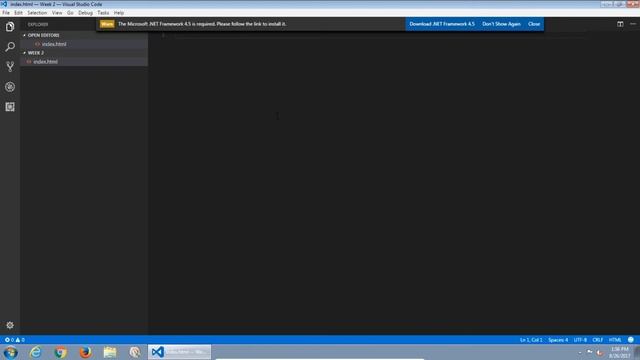Viewport: 640px width, 360px height.
Task: Open File Explorer from the taskbar
Action: [110, 352]
